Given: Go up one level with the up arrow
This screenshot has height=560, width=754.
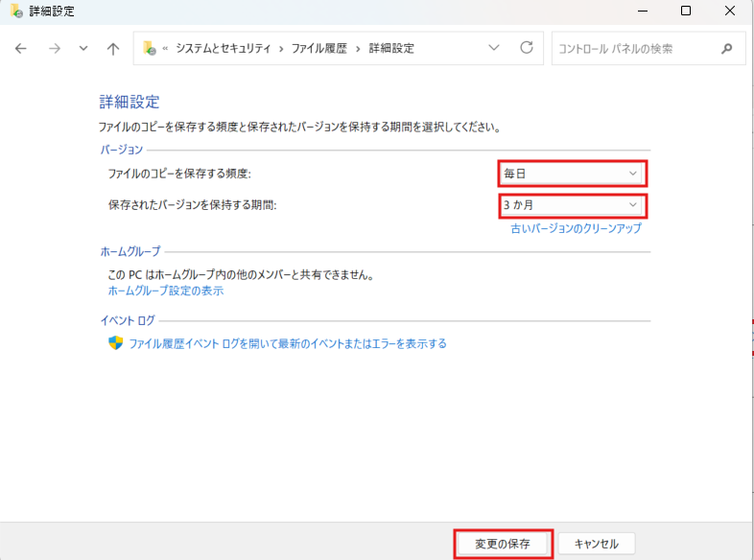Looking at the screenshot, I should 113,49.
